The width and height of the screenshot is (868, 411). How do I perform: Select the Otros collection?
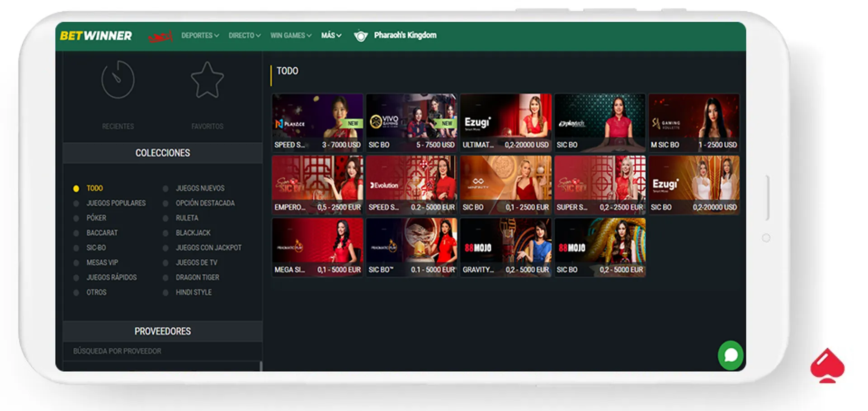96,293
